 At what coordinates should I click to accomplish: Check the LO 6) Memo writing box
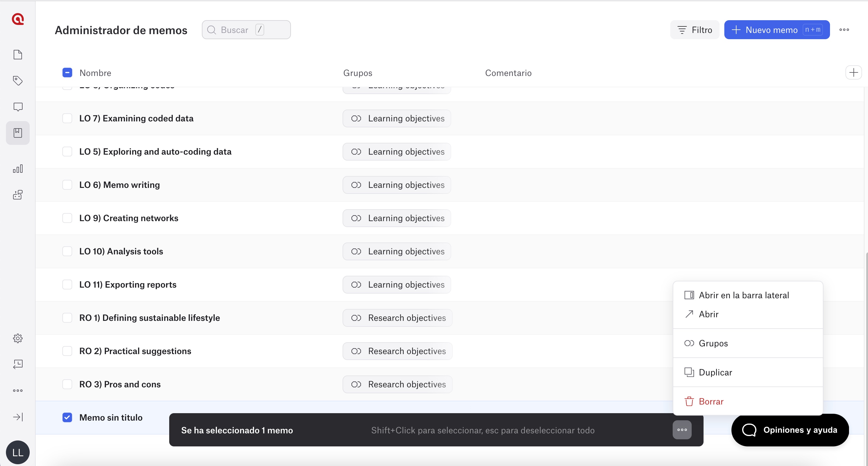point(67,185)
